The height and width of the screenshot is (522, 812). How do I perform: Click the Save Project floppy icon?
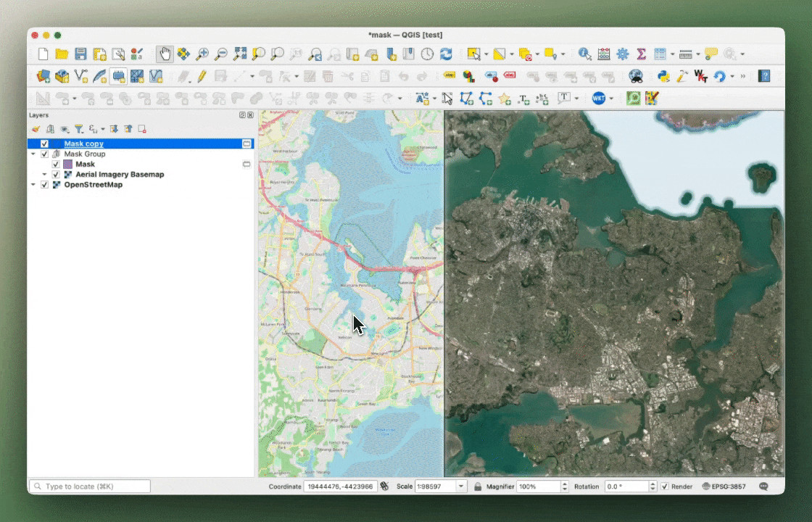point(80,54)
